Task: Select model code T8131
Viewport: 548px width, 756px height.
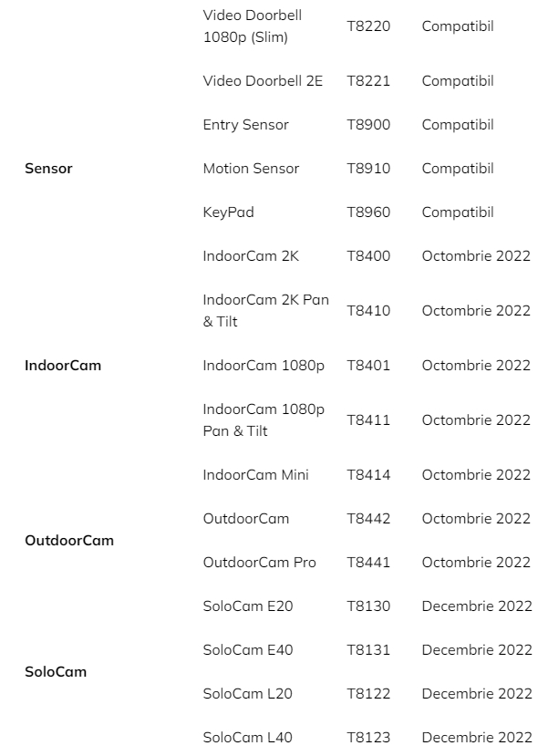Action: click(368, 650)
